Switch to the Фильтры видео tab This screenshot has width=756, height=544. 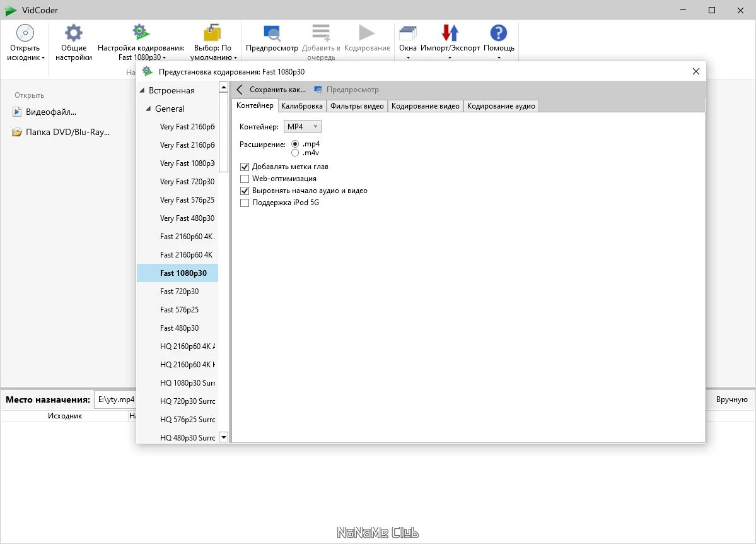coord(357,106)
